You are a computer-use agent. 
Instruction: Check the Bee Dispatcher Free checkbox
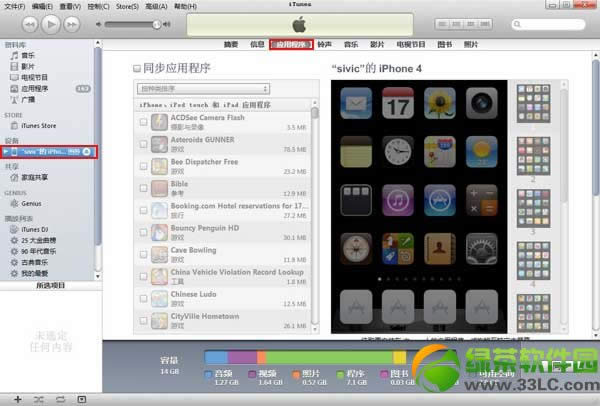click(x=143, y=166)
